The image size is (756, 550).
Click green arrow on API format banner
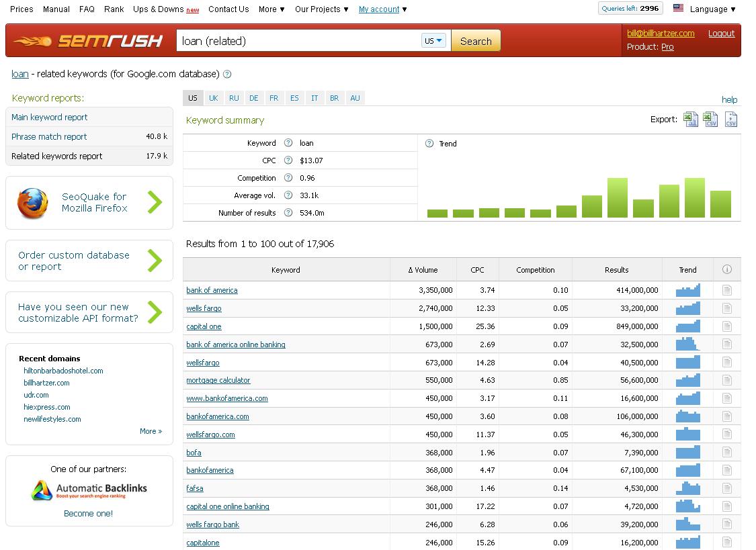pyautogui.click(x=155, y=312)
